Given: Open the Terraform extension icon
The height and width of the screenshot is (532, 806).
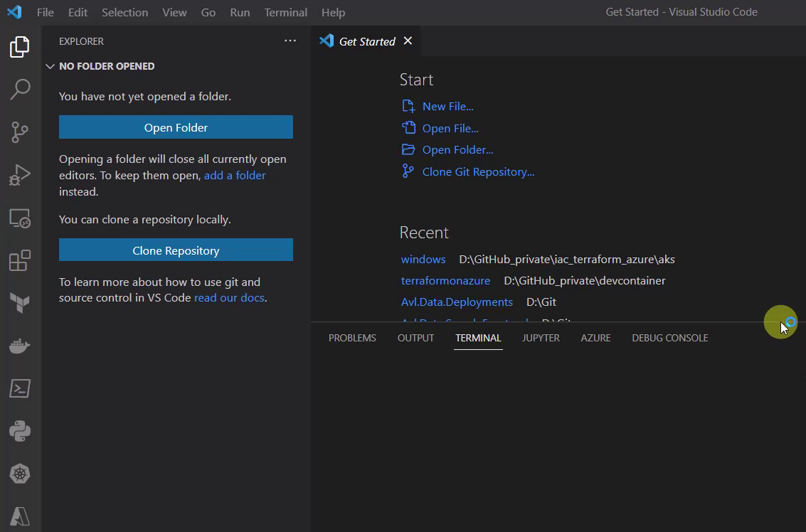Looking at the screenshot, I should point(19,303).
